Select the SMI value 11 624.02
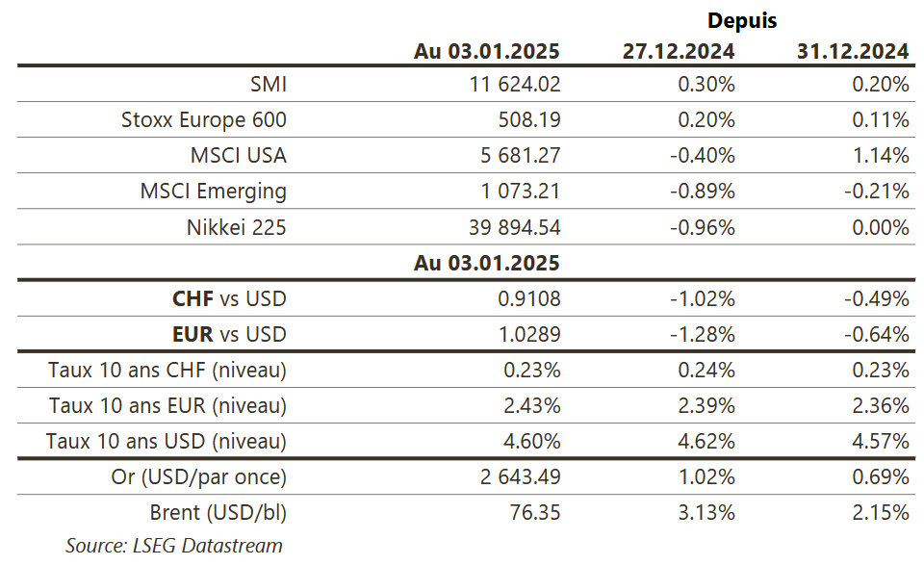The width and height of the screenshot is (924, 565). click(515, 85)
